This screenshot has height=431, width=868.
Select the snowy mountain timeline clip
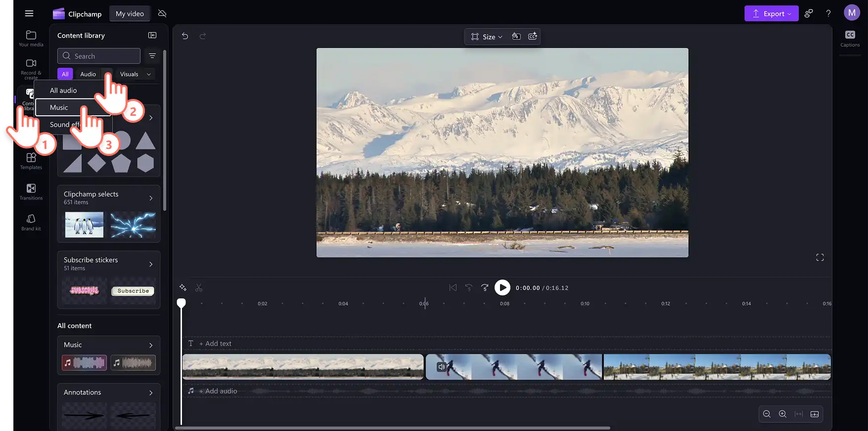click(303, 367)
